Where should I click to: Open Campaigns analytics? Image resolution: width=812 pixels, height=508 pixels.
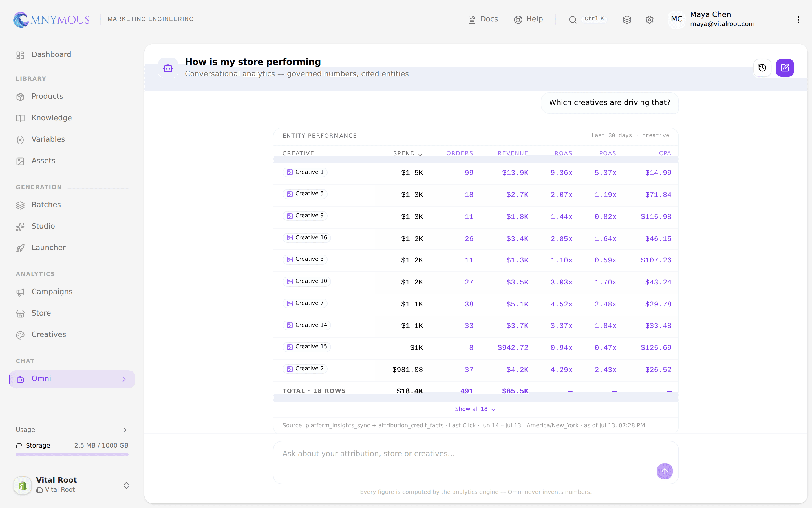click(72, 292)
